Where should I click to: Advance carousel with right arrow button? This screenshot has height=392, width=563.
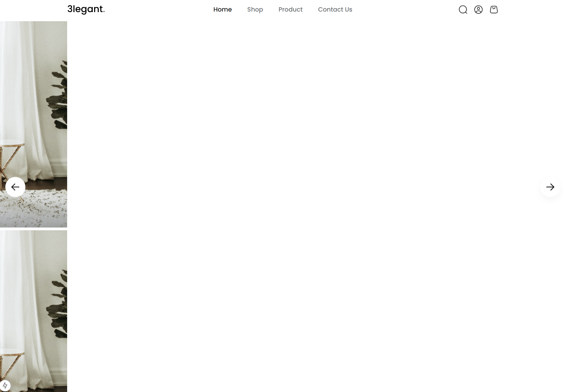click(550, 187)
